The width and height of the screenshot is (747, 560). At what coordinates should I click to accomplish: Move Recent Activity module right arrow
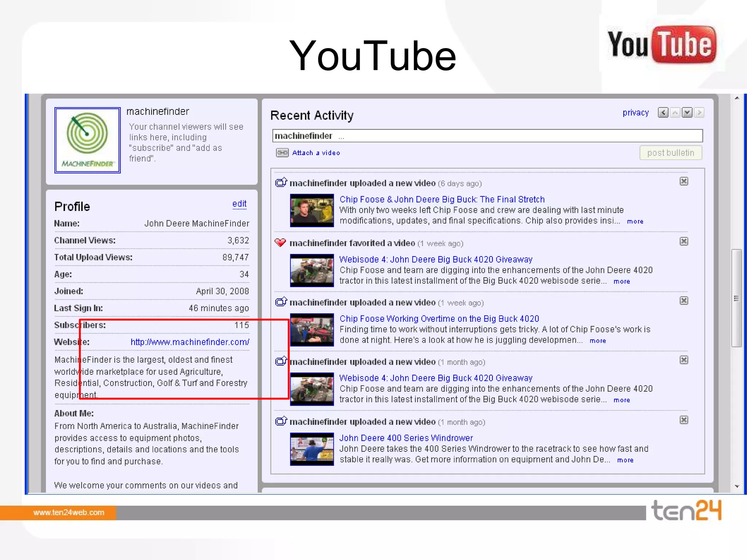point(699,113)
